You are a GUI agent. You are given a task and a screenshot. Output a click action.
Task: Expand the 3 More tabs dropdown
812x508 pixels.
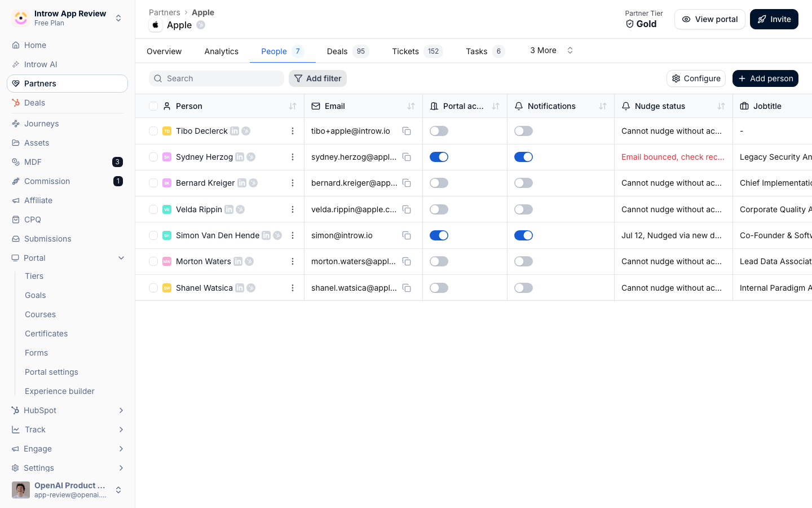pos(551,50)
